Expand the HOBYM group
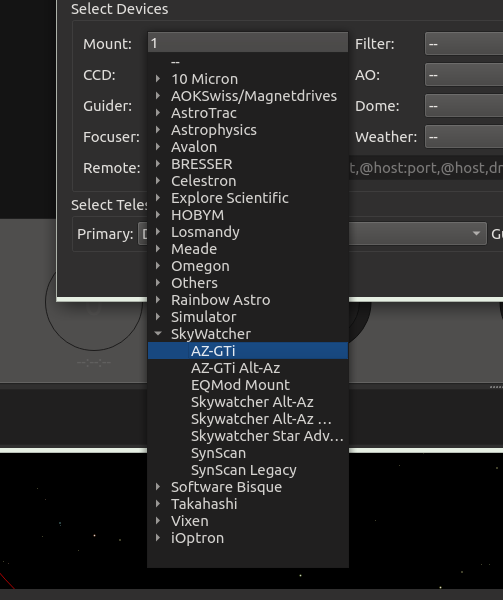The image size is (503, 600). coord(158,215)
